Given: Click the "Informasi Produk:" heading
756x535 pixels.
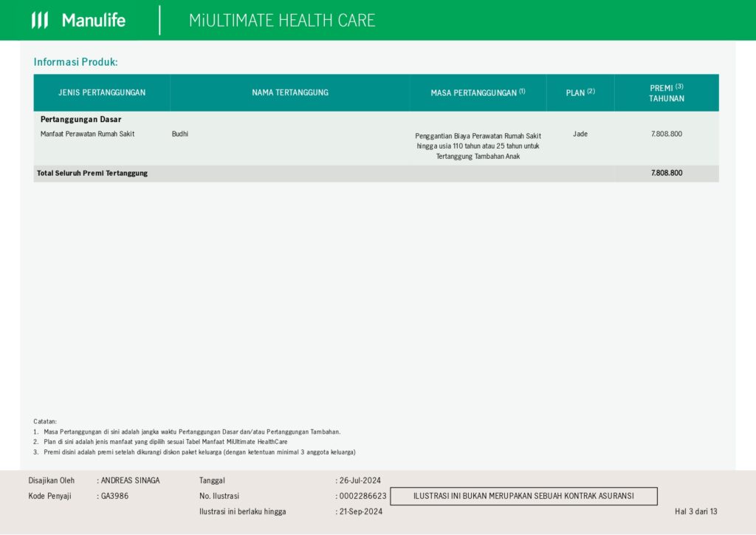Looking at the screenshot, I should (x=76, y=62).
